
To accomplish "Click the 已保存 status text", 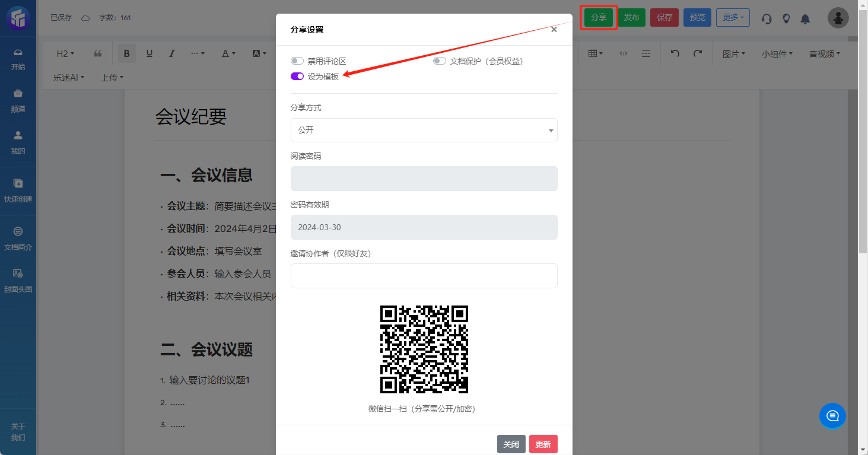I will point(61,18).
